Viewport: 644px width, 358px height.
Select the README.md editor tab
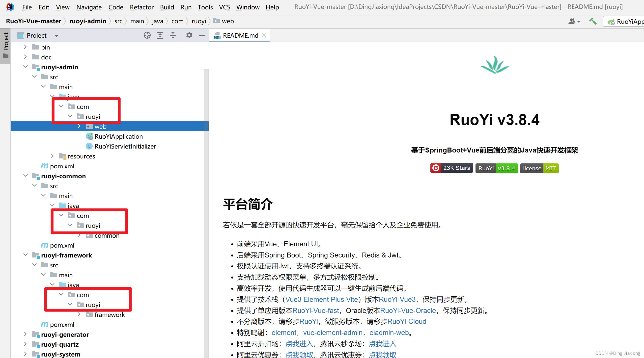coord(240,35)
